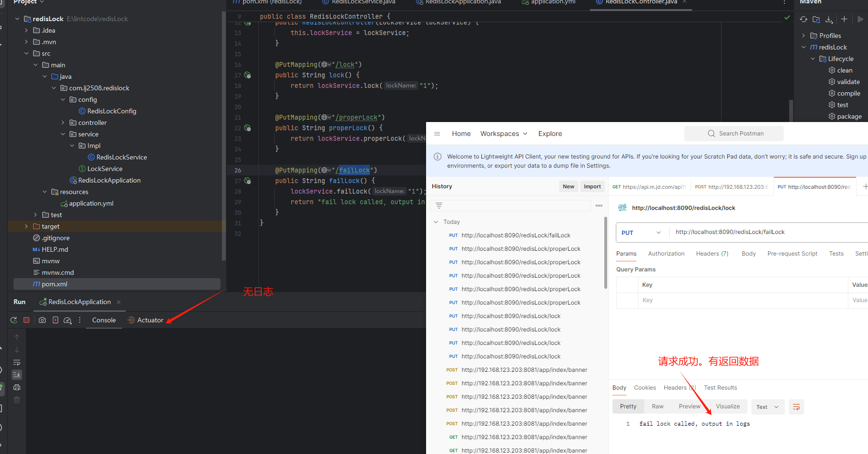The width and height of the screenshot is (868, 454).
Task: Open the profiler gauge icon in Run toolbar
Action: 68,320
